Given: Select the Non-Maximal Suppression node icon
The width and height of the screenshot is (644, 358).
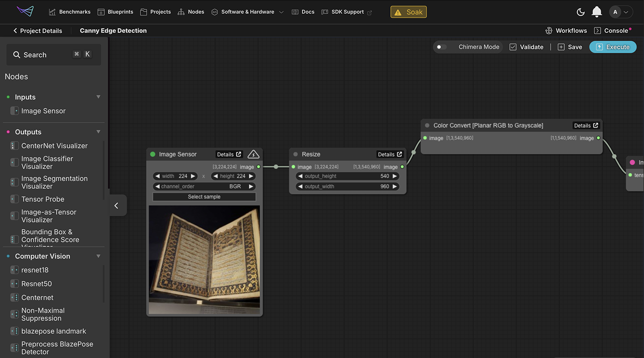Looking at the screenshot, I should click(x=14, y=314).
